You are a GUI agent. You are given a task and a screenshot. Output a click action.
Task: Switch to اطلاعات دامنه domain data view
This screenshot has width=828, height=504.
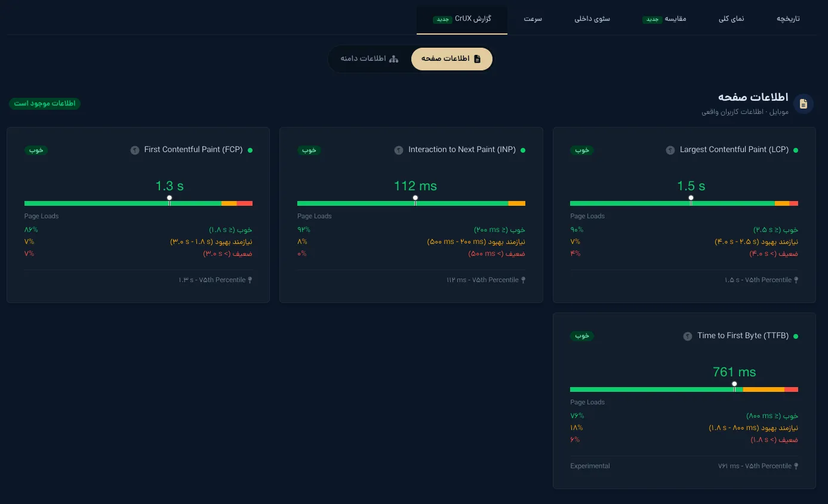(369, 58)
